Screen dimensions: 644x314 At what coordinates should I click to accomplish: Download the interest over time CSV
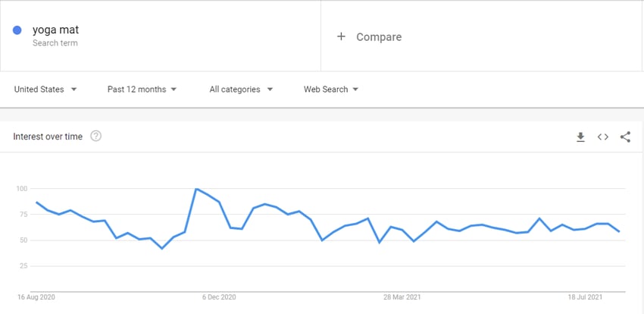(580, 137)
